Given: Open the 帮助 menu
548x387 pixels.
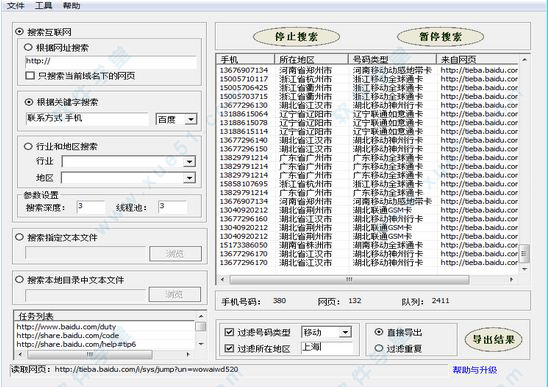Looking at the screenshot, I should tap(71, 6).
